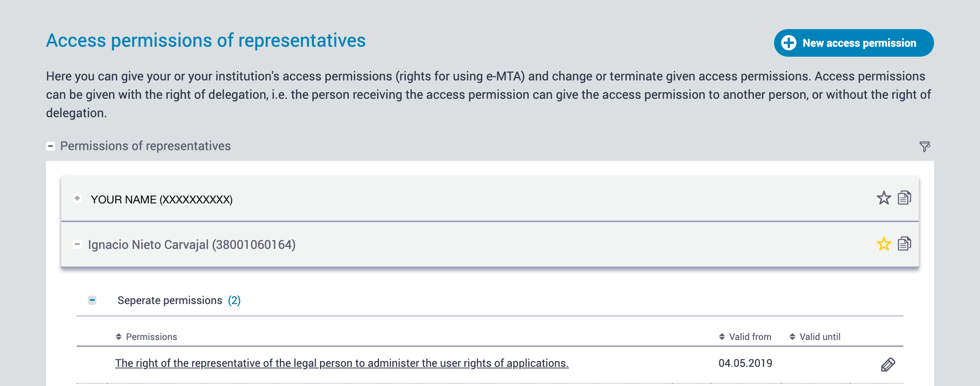Expand the YOUR NAME (XXXXXXXXXX) section

pyautogui.click(x=77, y=199)
